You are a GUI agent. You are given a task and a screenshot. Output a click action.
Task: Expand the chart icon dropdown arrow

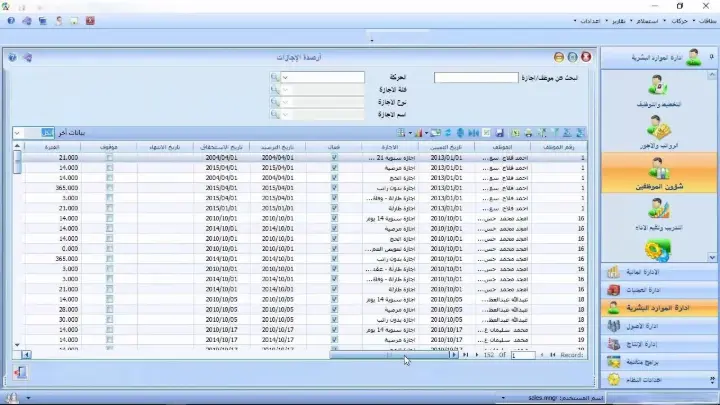click(x=427, y=133)
